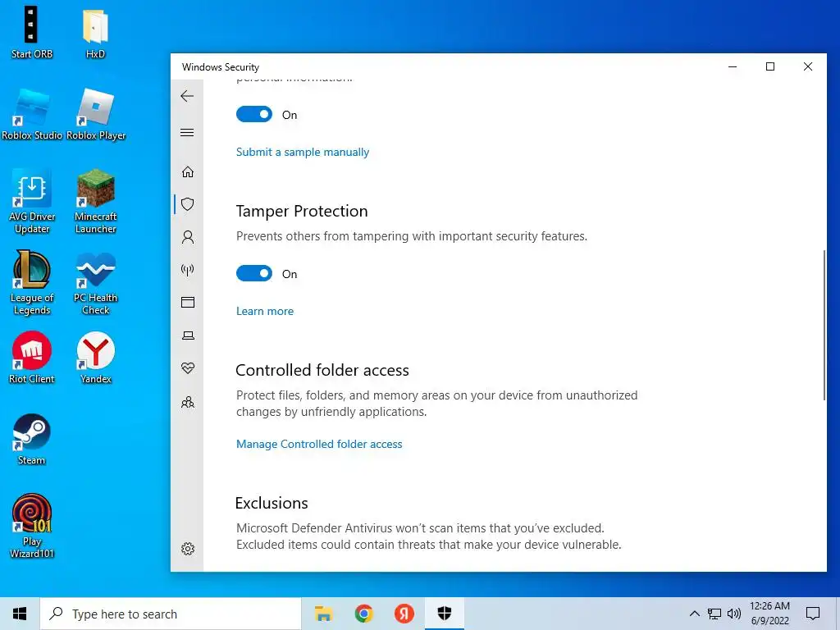This screenshot has height=630, width=840.
Task: Select Minecraft Launcher desktop shortcut
Action: click(95, 202)
